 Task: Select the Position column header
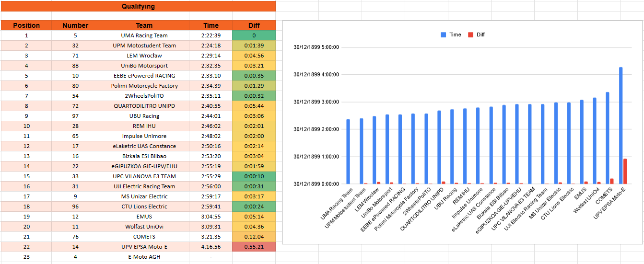pos(26,25)
